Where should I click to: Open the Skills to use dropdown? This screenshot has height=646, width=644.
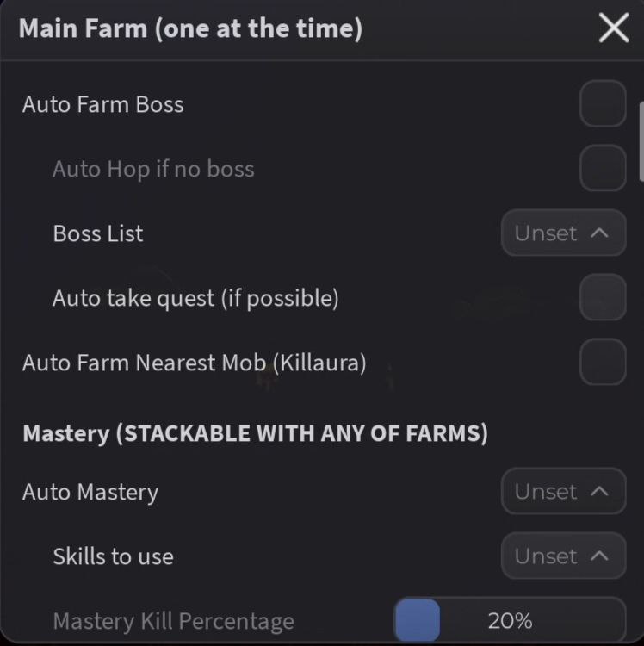[562, 556]
